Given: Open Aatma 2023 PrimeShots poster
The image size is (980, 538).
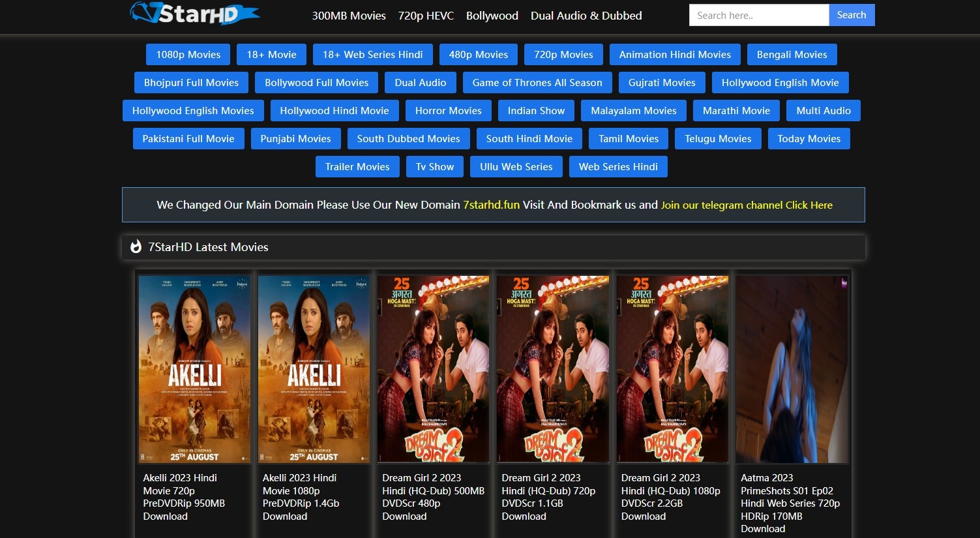Looking at the screenshot, I should 792,369.
